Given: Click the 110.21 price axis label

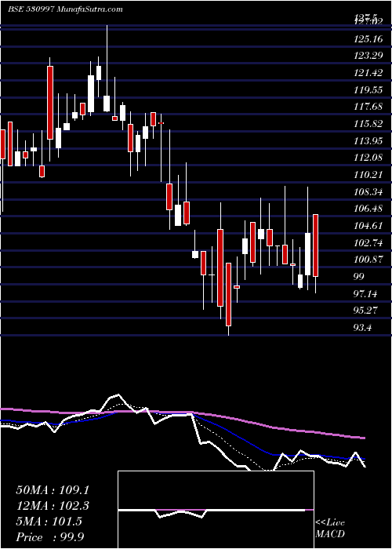Looking at the screenshot, I should click(x=368, y=175).
